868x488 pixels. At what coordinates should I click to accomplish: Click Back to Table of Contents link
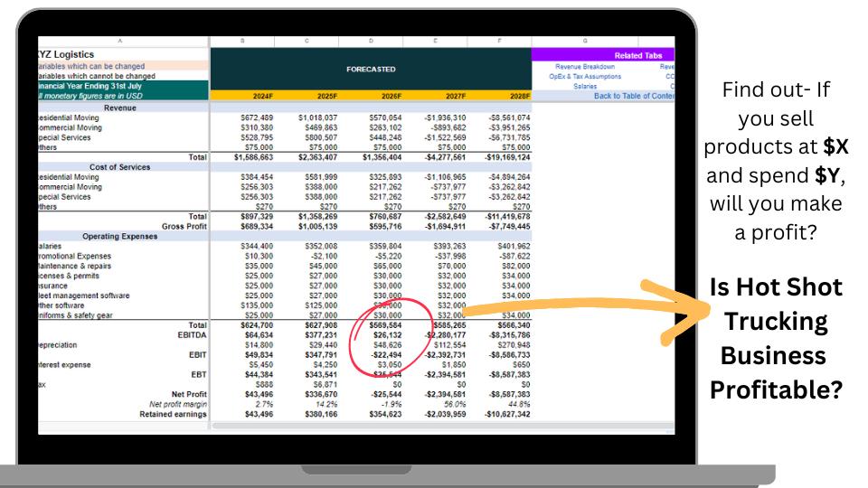click(x=634, y=96)
